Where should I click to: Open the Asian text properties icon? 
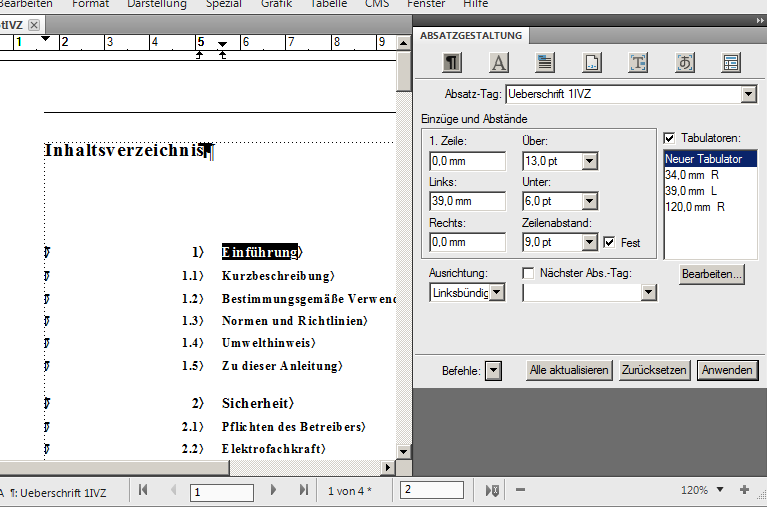[685, 63]
